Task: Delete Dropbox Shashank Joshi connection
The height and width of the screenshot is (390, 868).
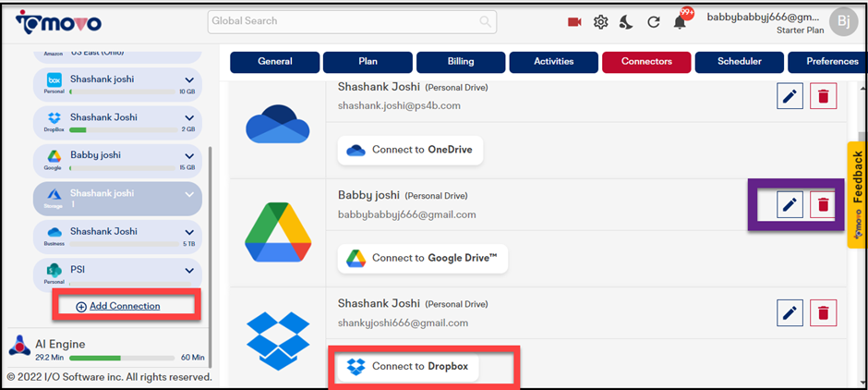Action: point(823,313)
